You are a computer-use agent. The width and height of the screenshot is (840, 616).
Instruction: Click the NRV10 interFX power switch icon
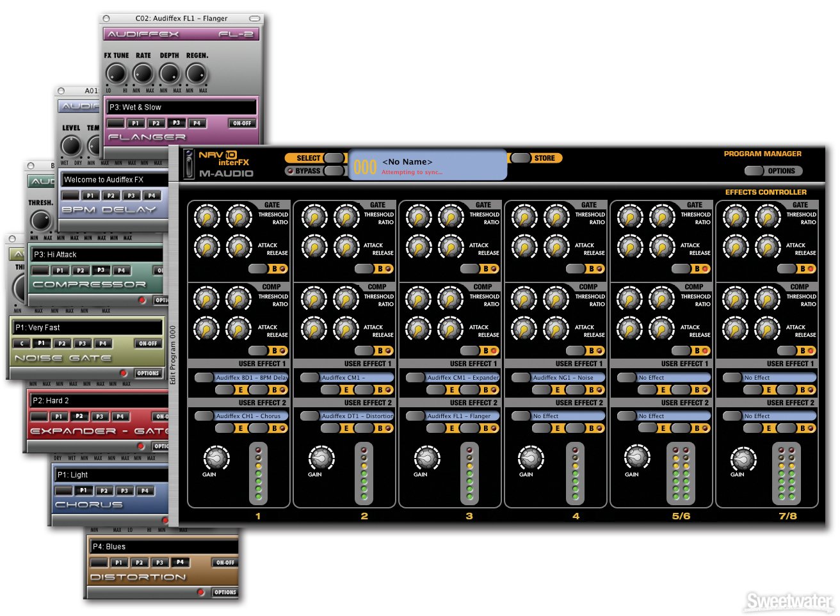pos(188,164)
